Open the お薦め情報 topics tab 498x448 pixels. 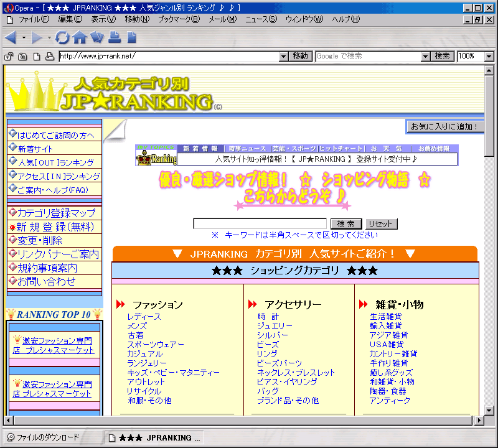coord(433,149)
